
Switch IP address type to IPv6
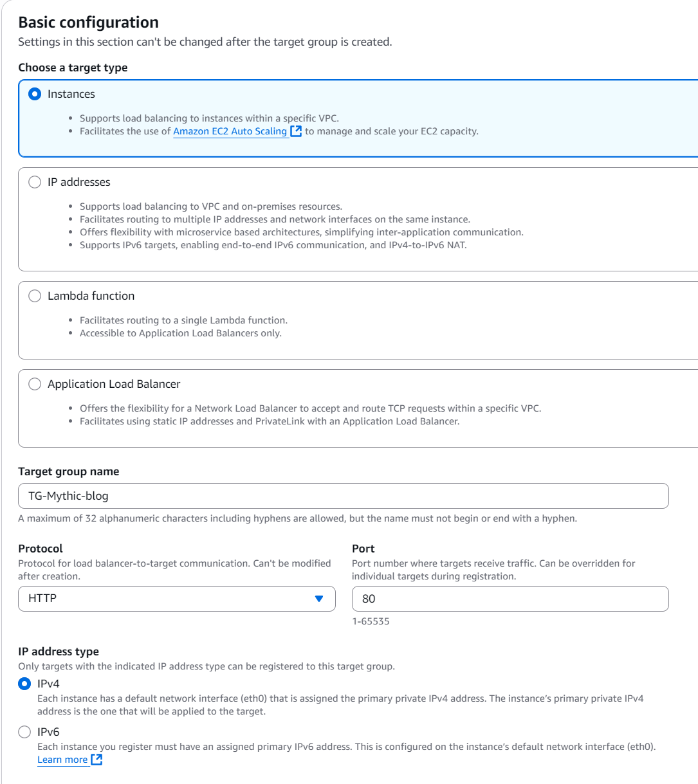coord(24,732)
